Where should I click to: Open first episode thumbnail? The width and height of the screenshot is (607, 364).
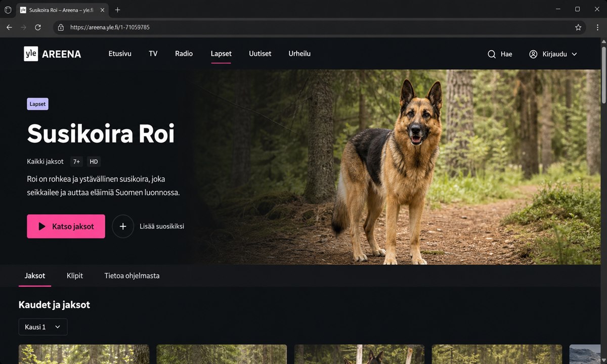click(x=84, y=354)
